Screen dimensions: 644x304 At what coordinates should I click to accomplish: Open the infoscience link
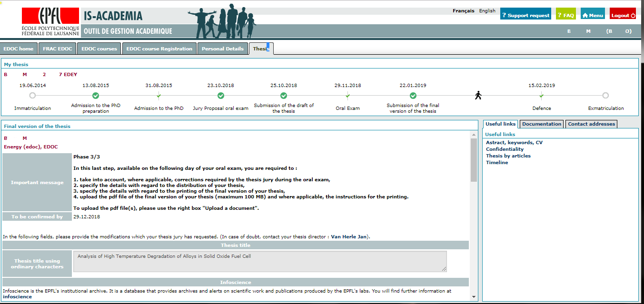17,296
